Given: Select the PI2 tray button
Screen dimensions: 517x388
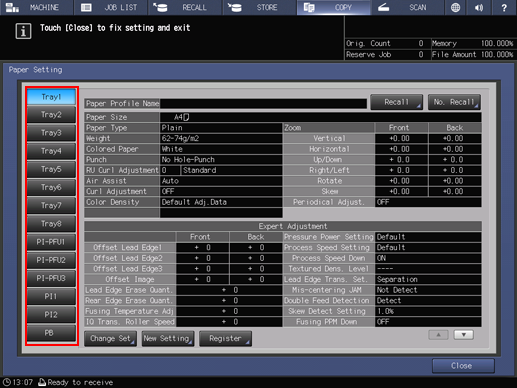Looking at the screenshot, I should coord(51,314).
